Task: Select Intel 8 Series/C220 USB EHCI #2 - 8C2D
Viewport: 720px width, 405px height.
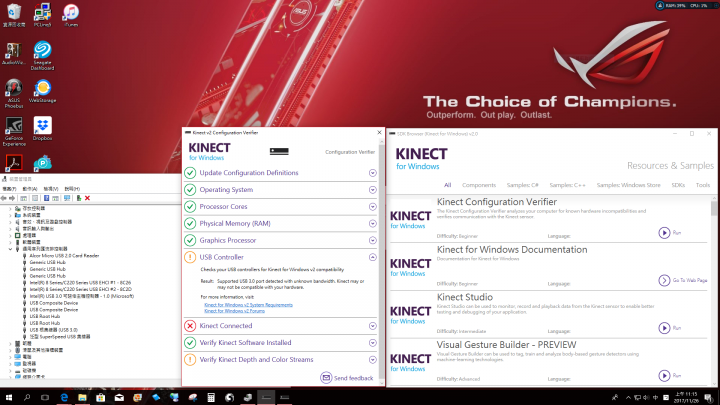Action: pos(80,290)
